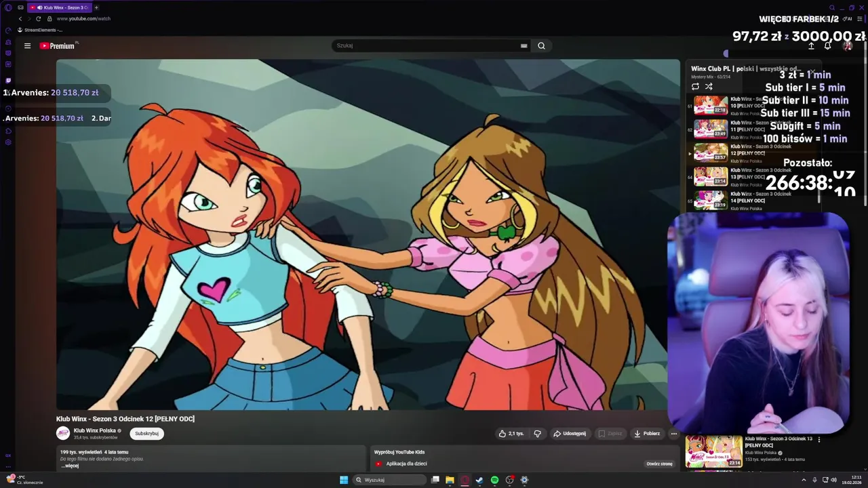Click the main video player to pause
This screenshot has width=868, height=488.
pos(368,235)
